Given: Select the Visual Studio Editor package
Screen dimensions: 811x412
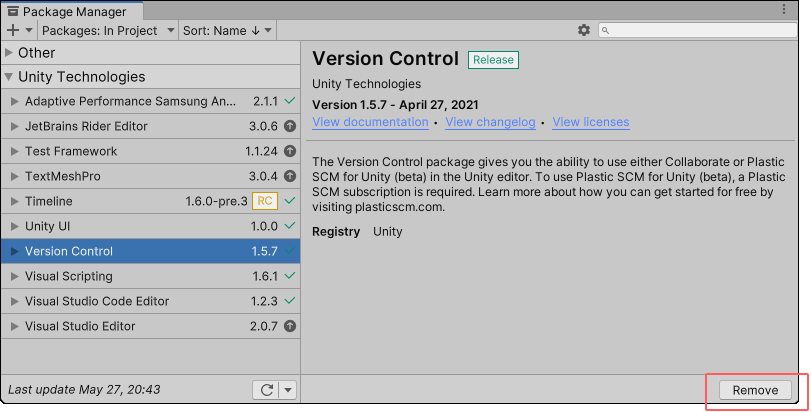Looking at the screenshot, I should tap(151, 326).
